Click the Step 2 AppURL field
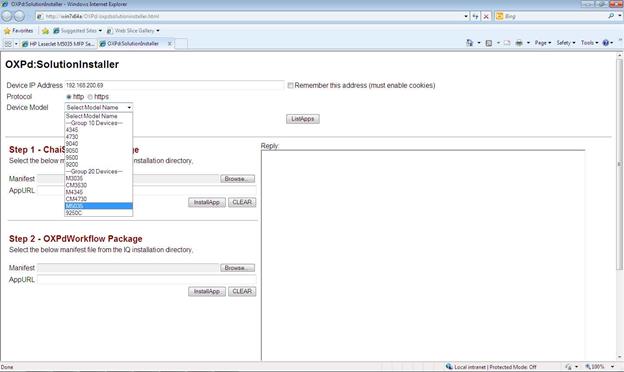This screenshot has height=372, width=624. (x=147, y=280)
